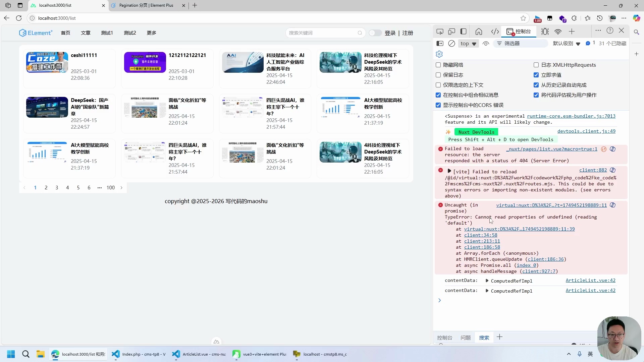Viewport: 644px width, 362px height.
Task: Check 保留日志 checkbox
Action: point(438,75)
